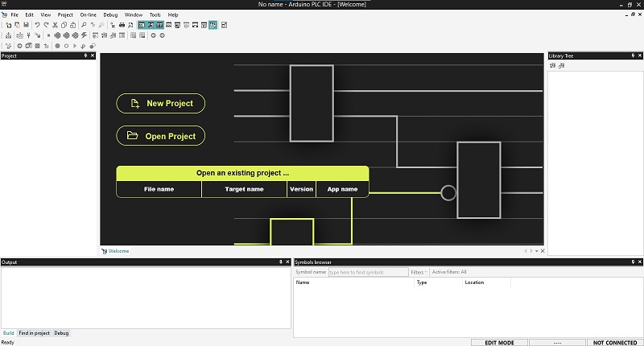Click the Print preview toolbar icon

point(130,25)
